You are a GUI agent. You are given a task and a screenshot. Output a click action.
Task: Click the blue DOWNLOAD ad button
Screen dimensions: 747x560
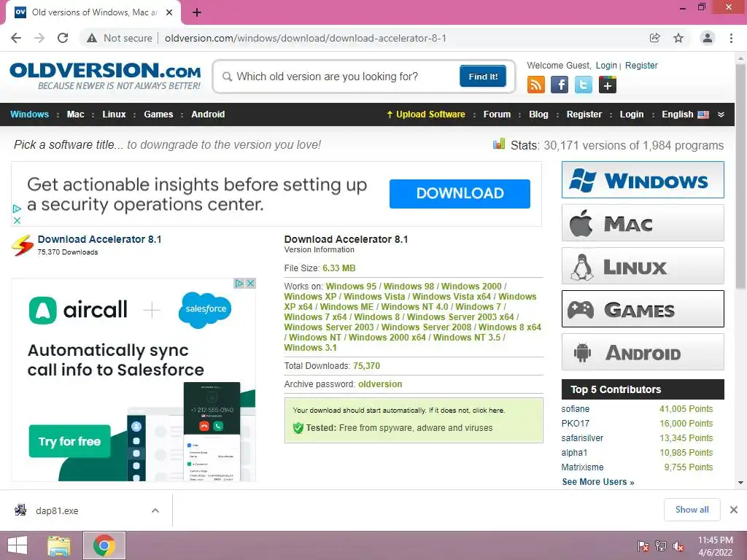tap(460, 193)
